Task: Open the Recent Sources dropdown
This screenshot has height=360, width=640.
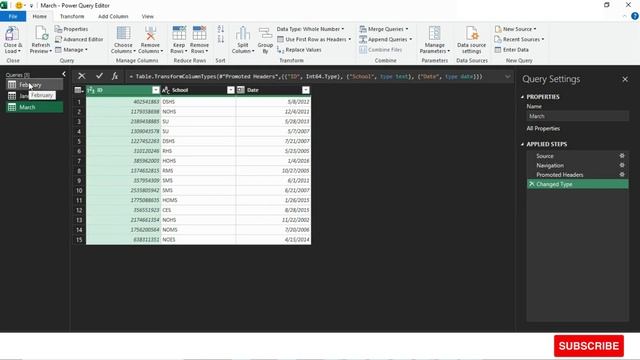Action: pos(519,39)
